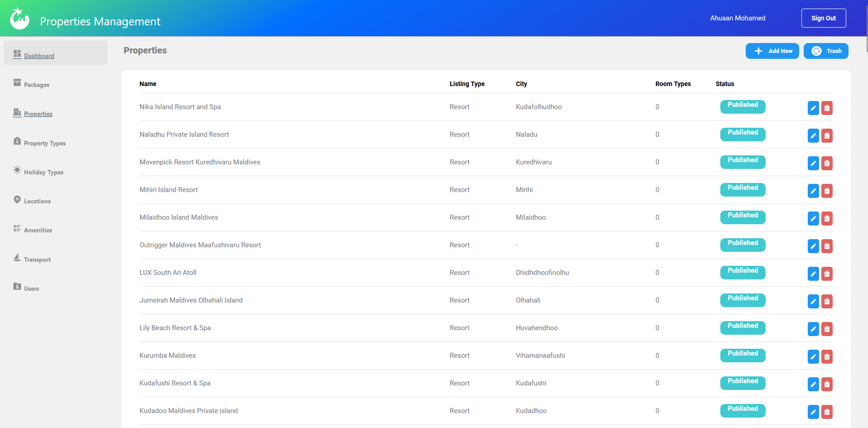Click the Kudafolhudhoo city cell
868x428 pixels.
pos(539,107)
